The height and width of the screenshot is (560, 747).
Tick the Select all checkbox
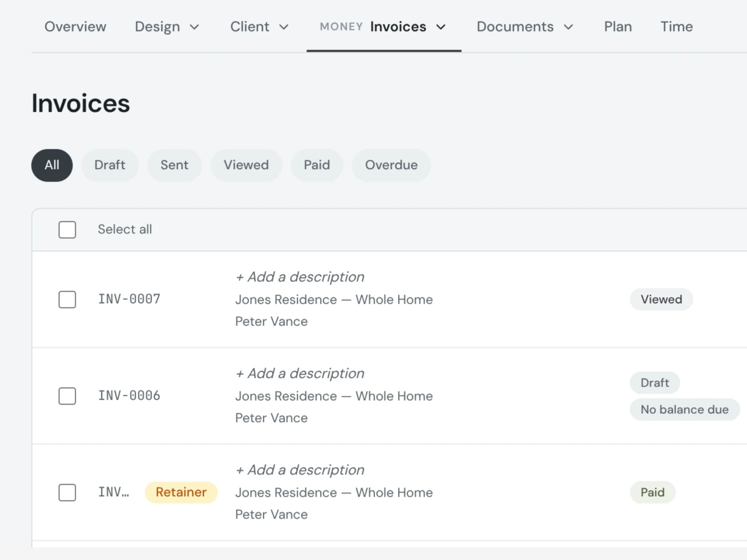pyautogui.click(x=67, y=230)
